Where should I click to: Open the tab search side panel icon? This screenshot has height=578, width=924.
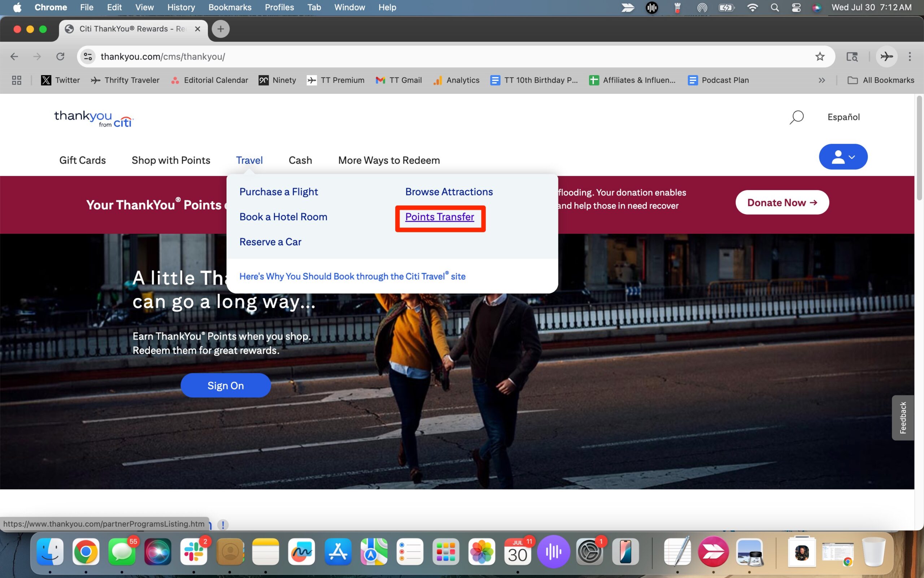(852, 57)
